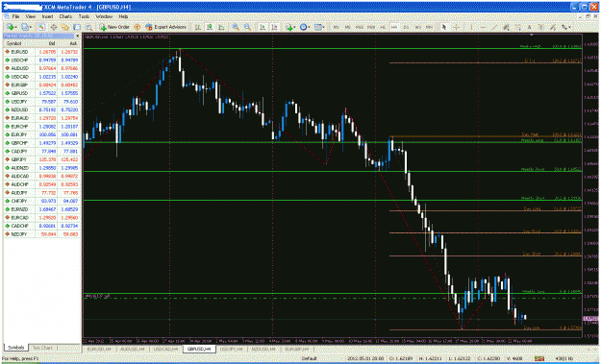Select the H4 timeframe button
Screen dimensions: 601x364
pos(394,27)
